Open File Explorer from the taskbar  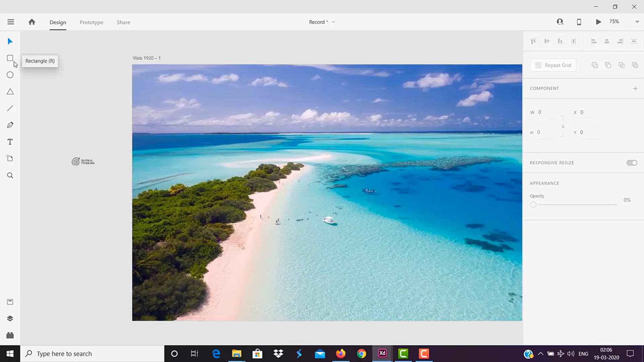tap(236, 354)
